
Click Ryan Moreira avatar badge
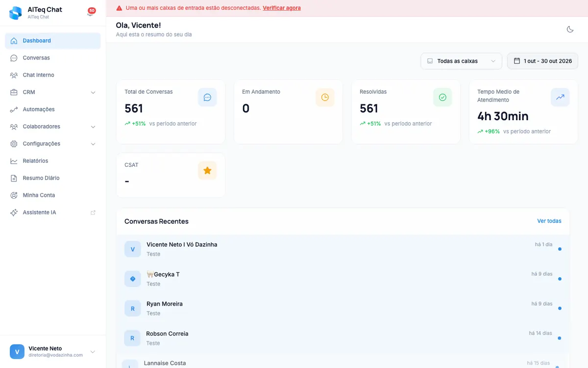pos(132,309)
